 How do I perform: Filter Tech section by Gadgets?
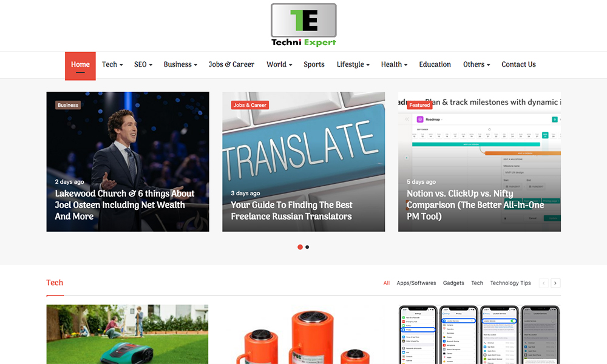pos(453,283)
